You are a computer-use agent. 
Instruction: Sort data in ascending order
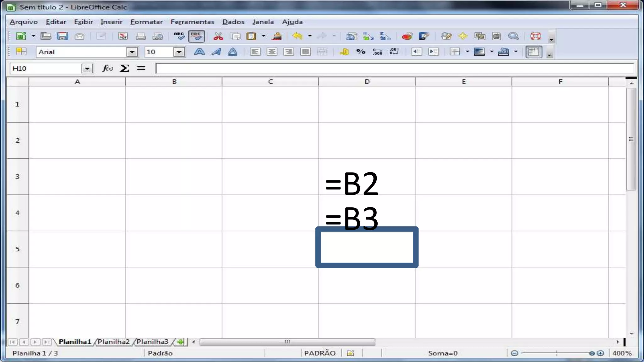click(368, 36)
